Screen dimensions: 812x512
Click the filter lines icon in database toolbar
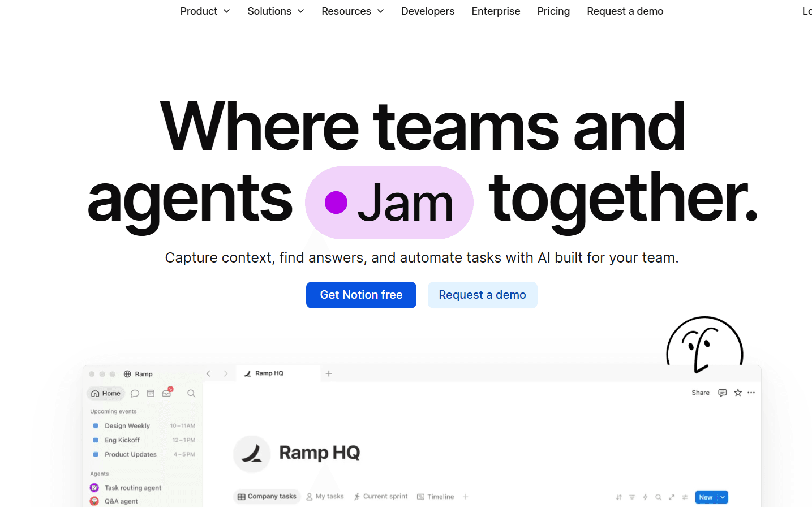[632, 497]
